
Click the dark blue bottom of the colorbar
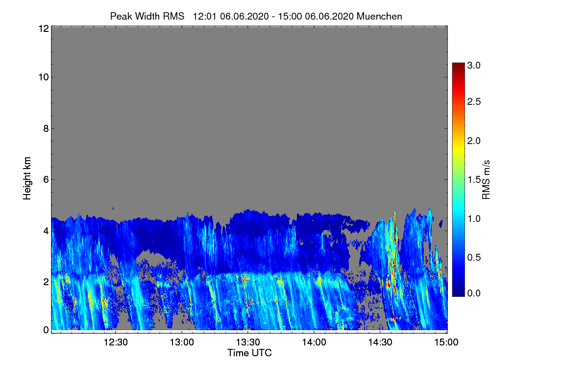458,292
